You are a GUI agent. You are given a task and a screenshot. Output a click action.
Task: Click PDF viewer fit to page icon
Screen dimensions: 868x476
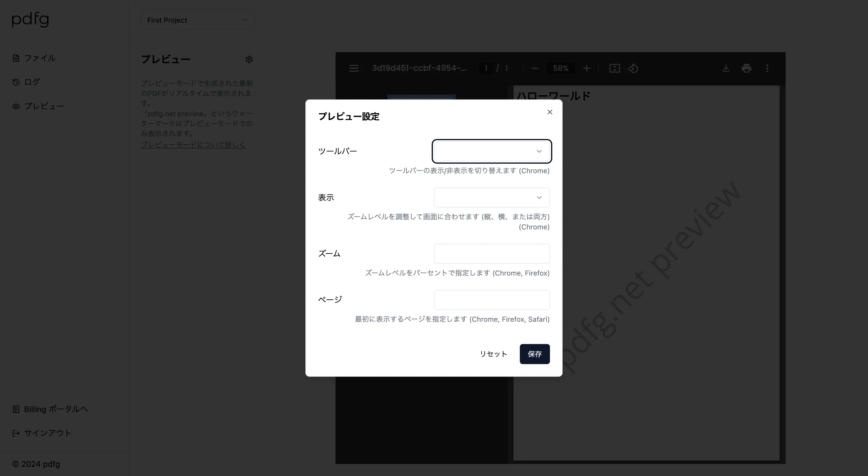pyautogui.click(x=615, y=68)
